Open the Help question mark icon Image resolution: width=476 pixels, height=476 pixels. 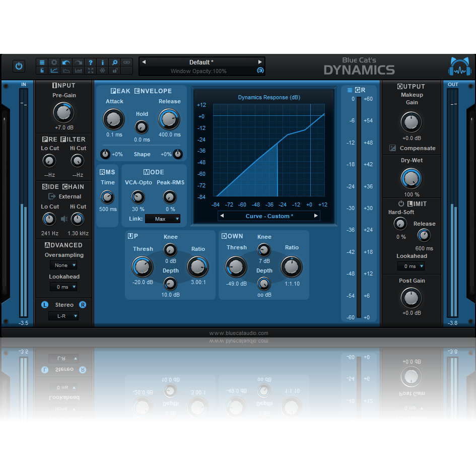click(x=91, y=62)
